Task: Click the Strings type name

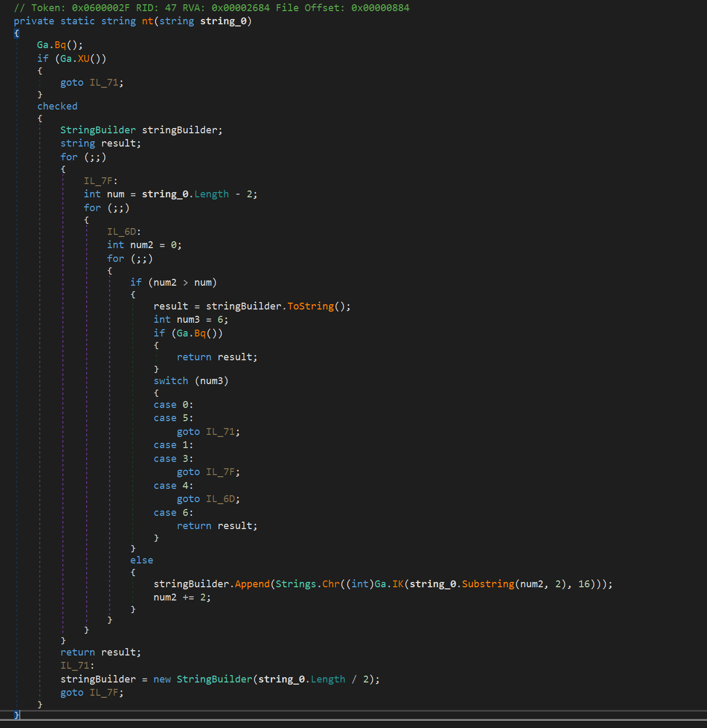Action: (x=296, y=584)
